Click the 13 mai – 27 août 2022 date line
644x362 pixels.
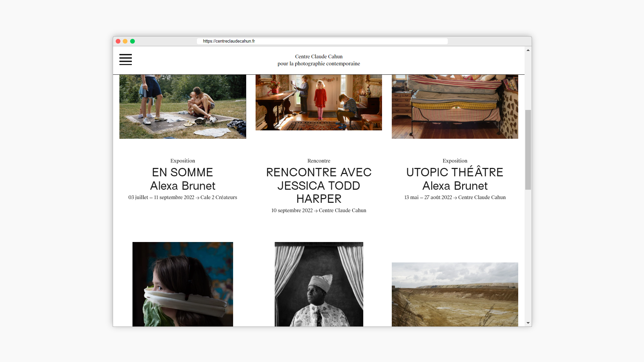(x=455, y=197)
